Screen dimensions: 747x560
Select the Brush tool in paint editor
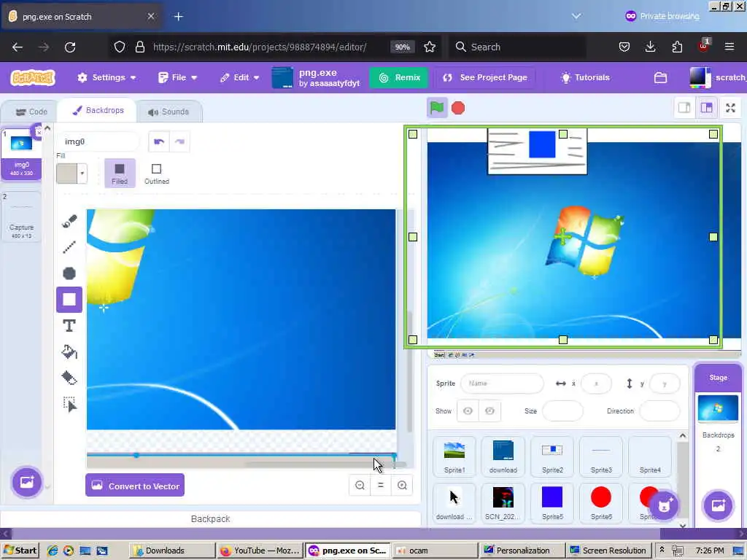(x=69, y=222)
